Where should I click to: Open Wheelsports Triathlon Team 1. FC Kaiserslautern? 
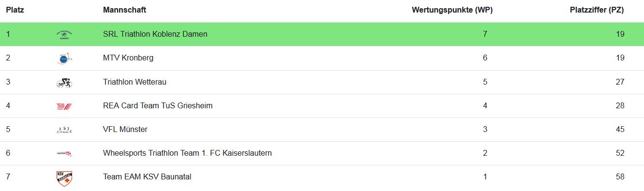tap(187, 153)
